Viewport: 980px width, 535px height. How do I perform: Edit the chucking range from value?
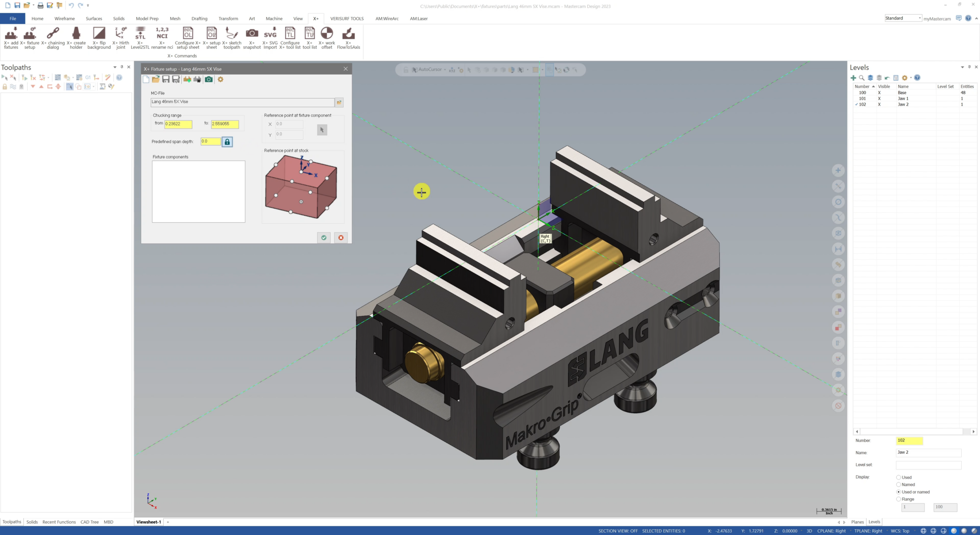(x=178, y=124)
